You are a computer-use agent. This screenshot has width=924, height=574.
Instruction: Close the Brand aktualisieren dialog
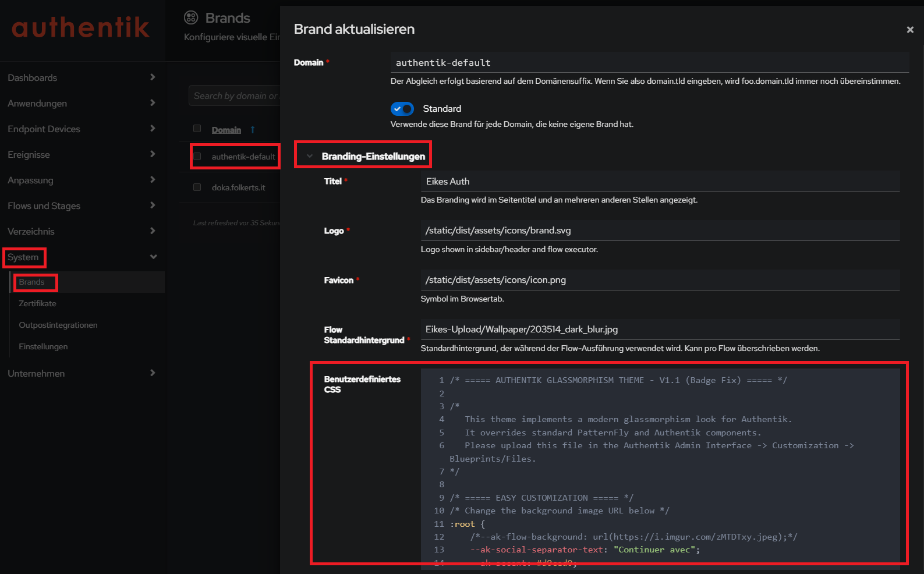[910, 30]
